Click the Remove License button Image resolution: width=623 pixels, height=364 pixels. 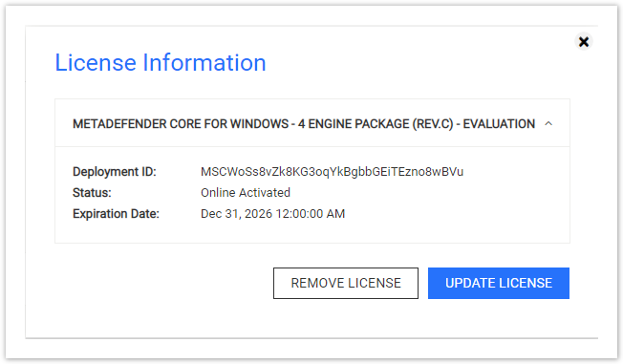tap(346, 283)
